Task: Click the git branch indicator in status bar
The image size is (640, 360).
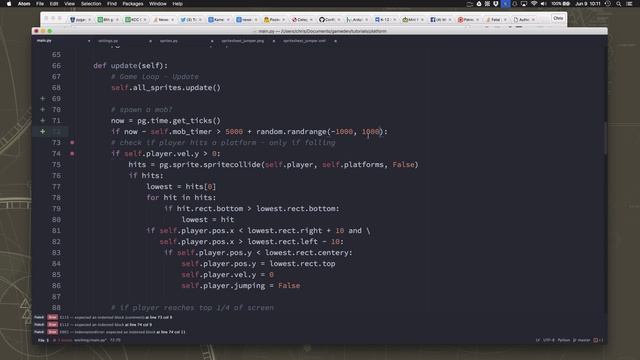Action: point(582,340)
